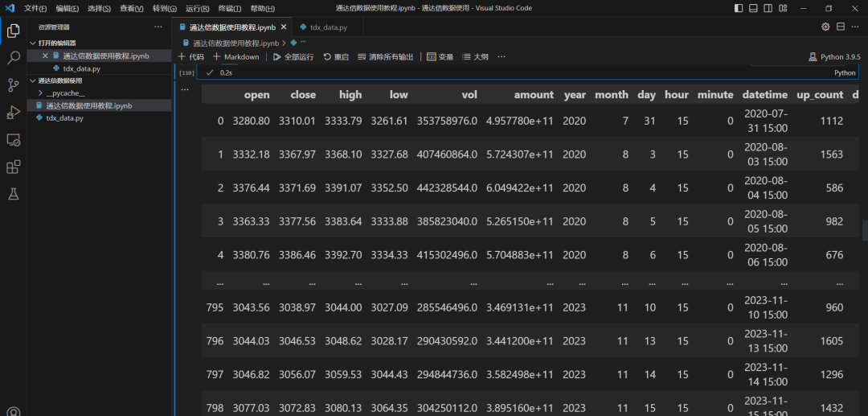The height and width of the screenshot is (416, 868).
Task: Select the Python 3.9.5 kernel picker
Action: click(835, 56)
